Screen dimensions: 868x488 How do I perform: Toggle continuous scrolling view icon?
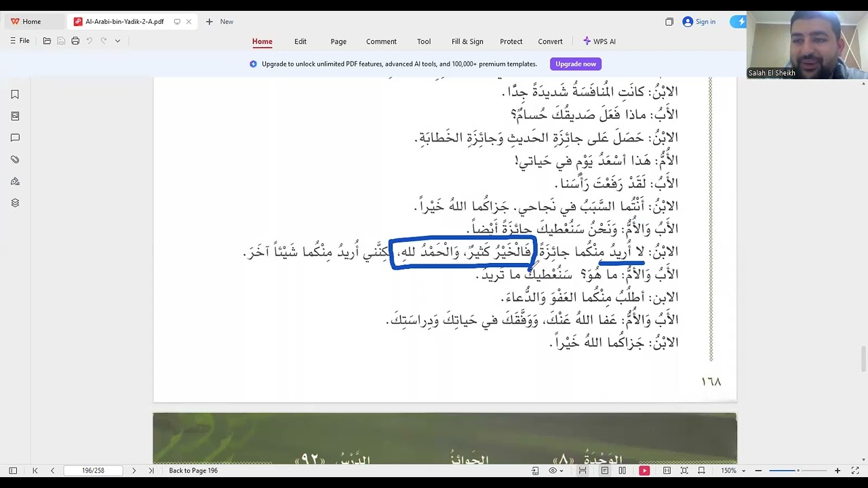[x=583, y=470]
